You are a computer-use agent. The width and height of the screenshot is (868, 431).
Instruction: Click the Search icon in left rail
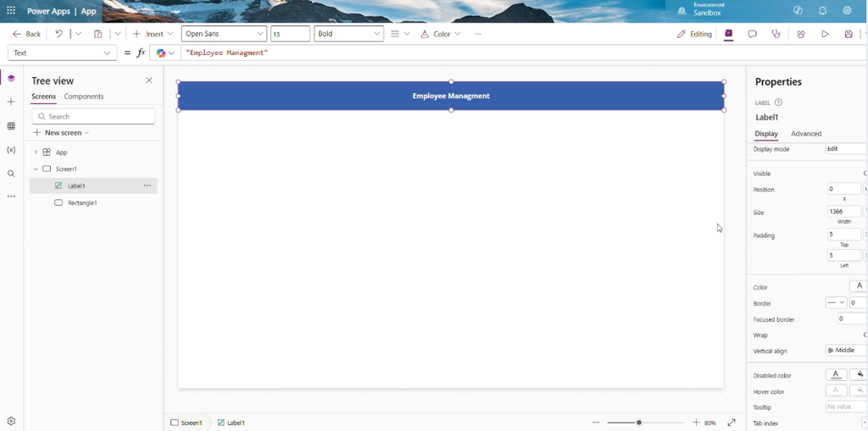pyautogui.click(x=11, y=174)
